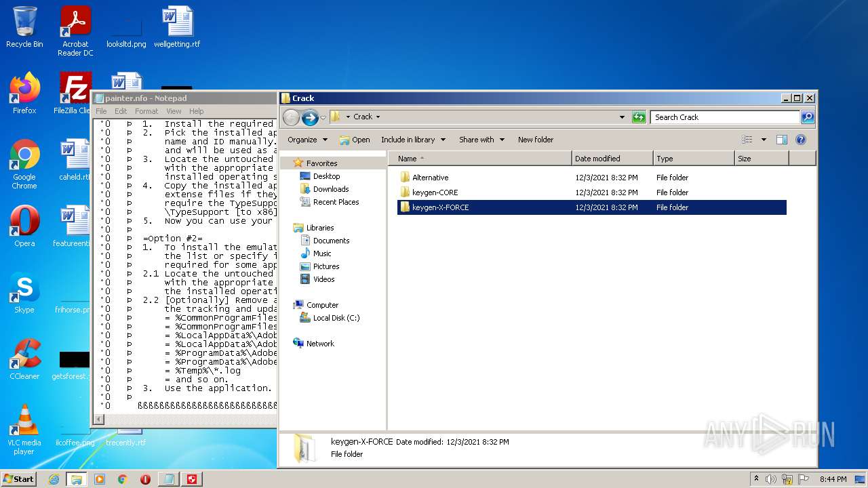Open VLC media player desktop shortcut
Screen dimensions: 868x488
point(24,430)
